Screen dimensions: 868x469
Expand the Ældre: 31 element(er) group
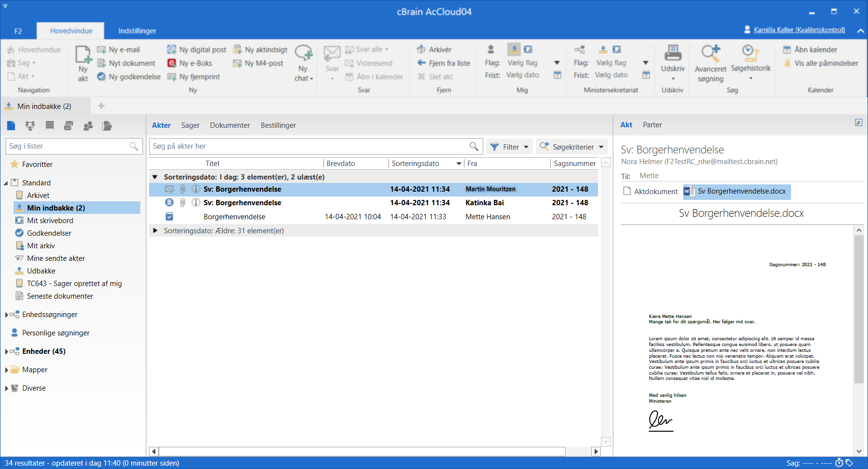tap(155, 230)
